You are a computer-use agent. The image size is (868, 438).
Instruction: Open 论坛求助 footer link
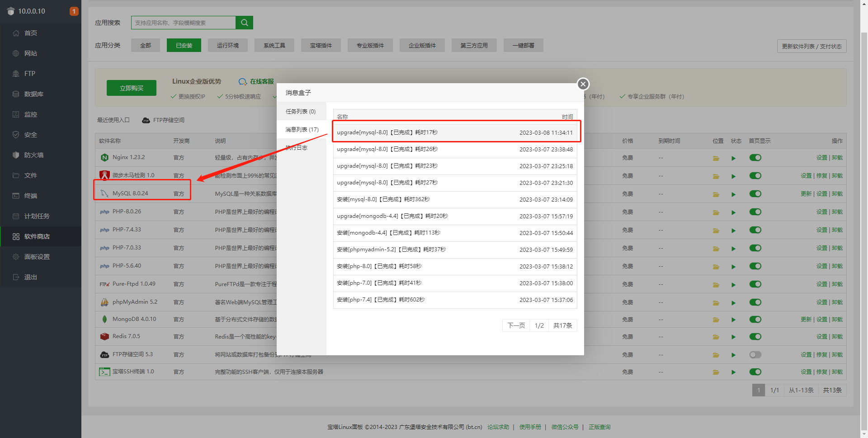tap(498, 427)
